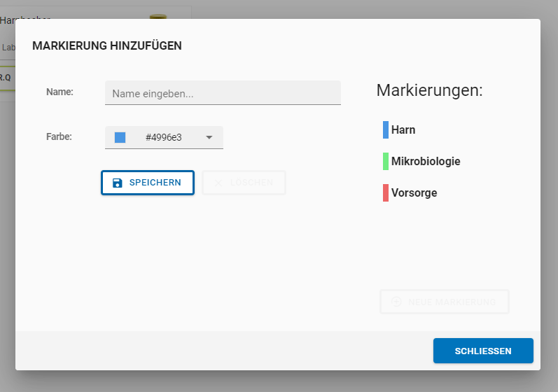This screenshot has width=558, height=392.
Task: Expand the color dropdown arrow
Action: 209,137
